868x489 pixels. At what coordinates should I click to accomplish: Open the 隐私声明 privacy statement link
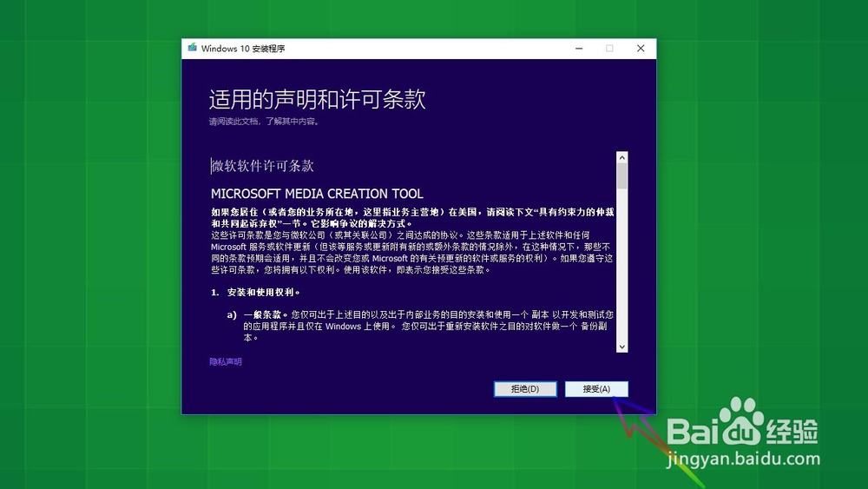point(226,361)
